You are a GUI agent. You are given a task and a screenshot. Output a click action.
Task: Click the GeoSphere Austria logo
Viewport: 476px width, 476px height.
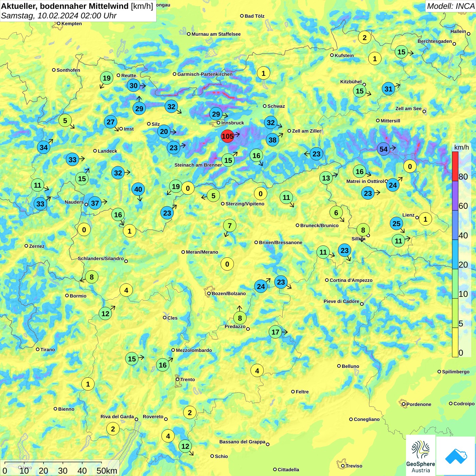point(421,455)
